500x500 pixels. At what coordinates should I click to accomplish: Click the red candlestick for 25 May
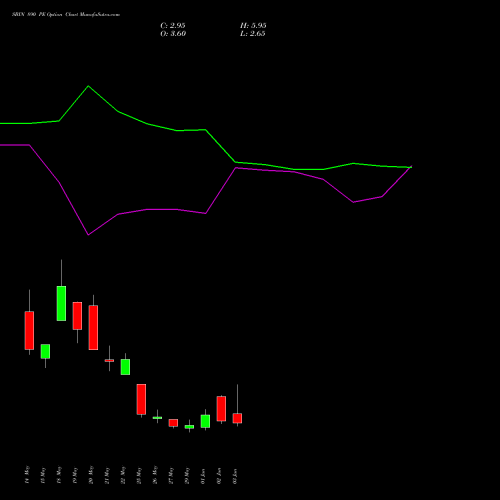coord(141,399)
